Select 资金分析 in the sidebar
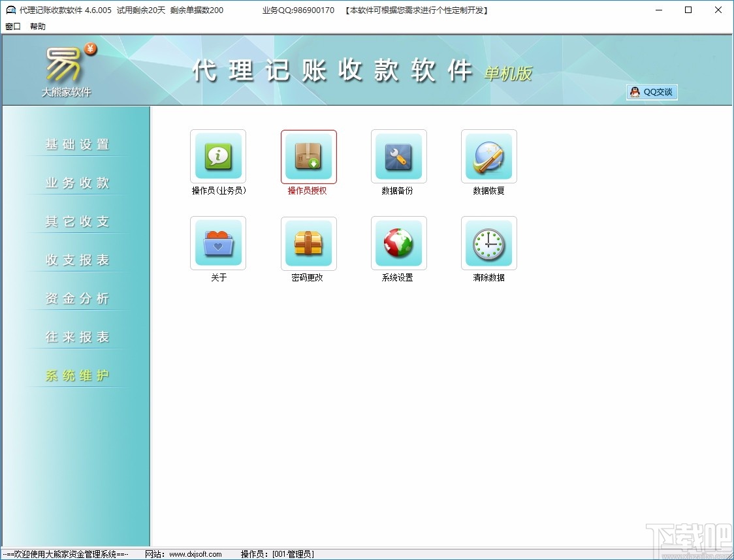Screen dimensions: 734x560 point(77,298)
